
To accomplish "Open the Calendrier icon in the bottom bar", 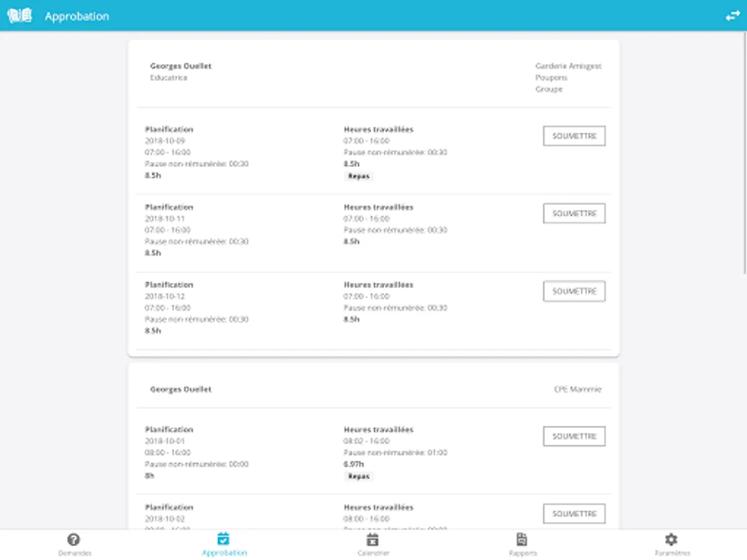I will click(373, 539).
